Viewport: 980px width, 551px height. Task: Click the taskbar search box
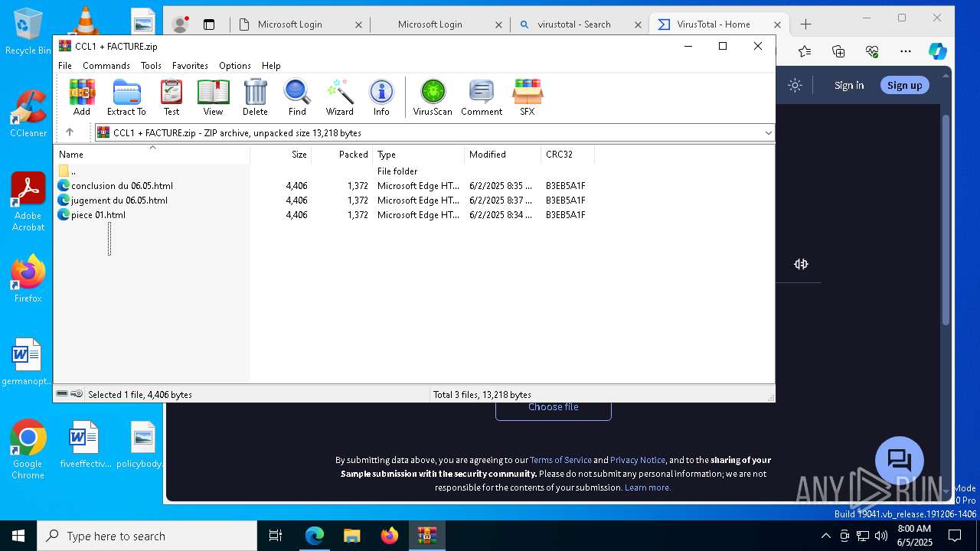(147, 536)
